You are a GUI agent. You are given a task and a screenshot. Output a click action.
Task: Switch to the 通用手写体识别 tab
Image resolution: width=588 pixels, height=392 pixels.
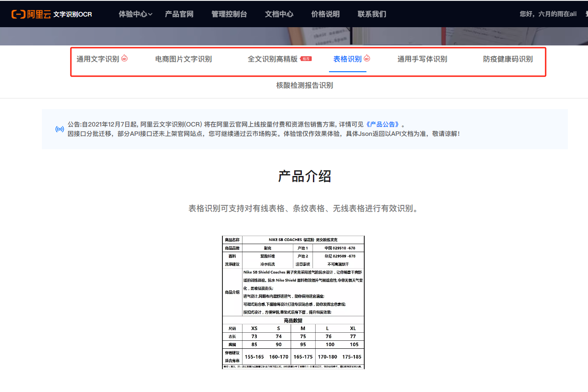click(422, 59)
